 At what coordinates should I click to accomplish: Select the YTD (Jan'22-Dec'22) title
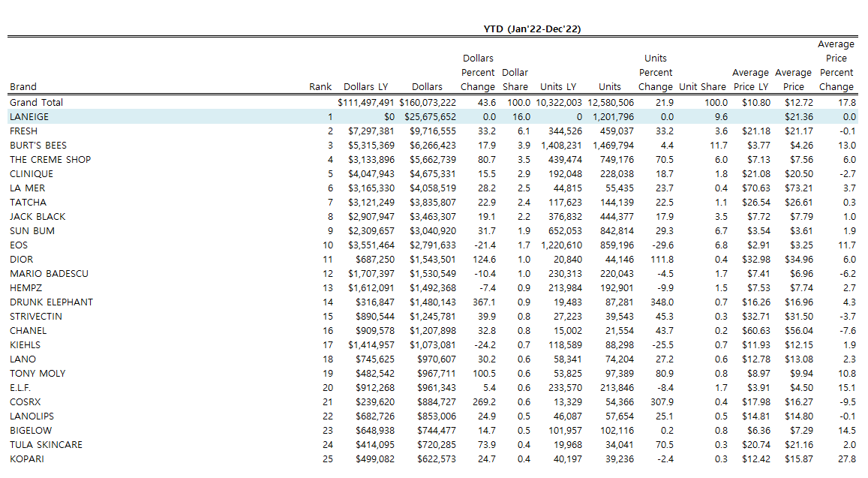[x=533, y=29]
